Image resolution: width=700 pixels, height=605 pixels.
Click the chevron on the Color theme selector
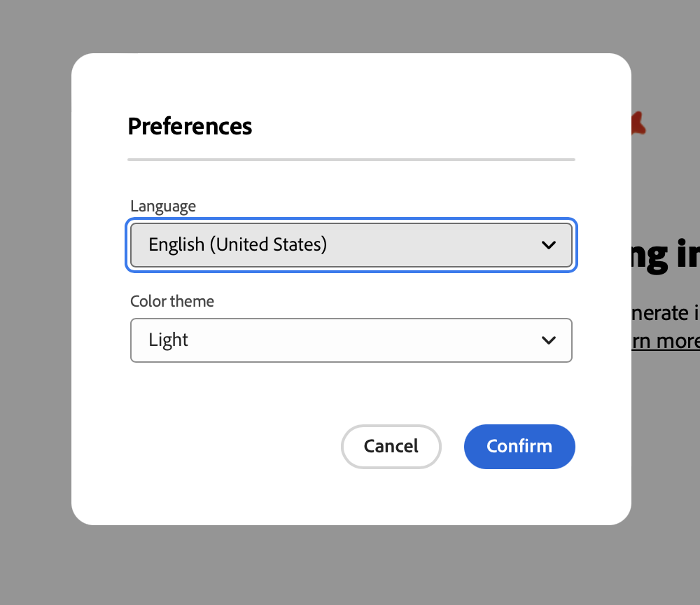[x=548, y=340]
